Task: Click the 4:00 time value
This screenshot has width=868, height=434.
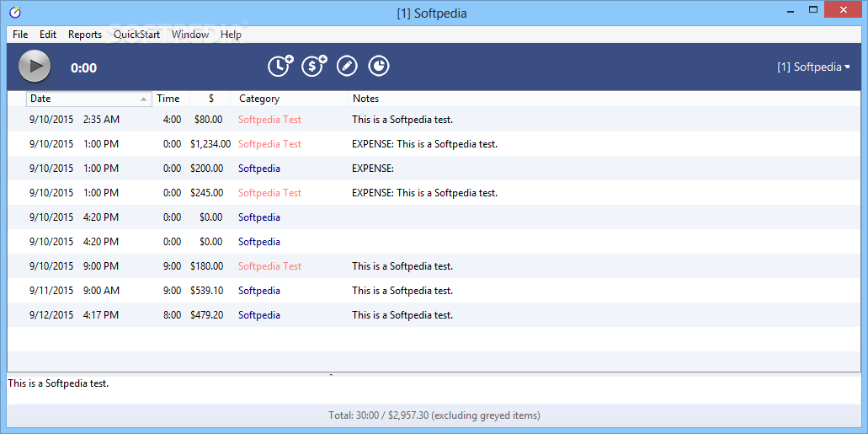Action: (172, 119)
